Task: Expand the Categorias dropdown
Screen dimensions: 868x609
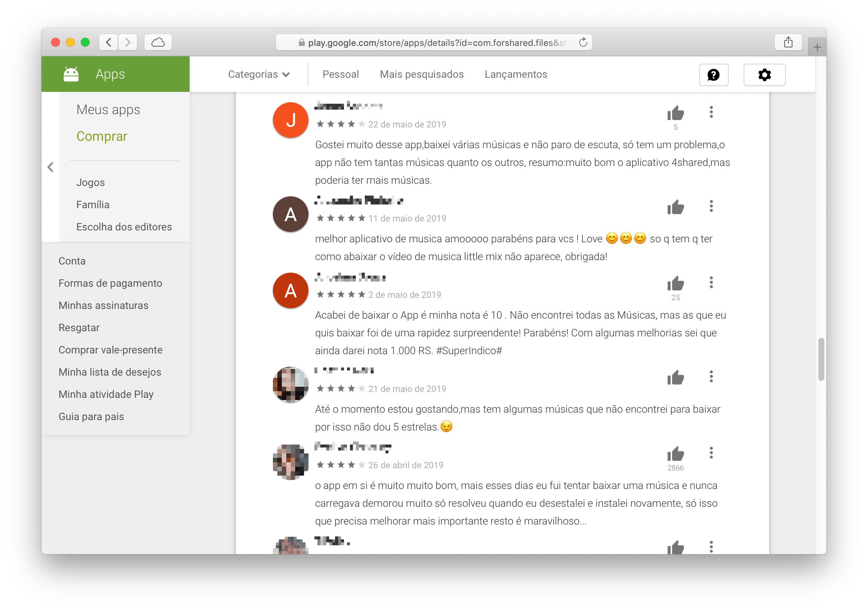Action: tap(258, 74)
